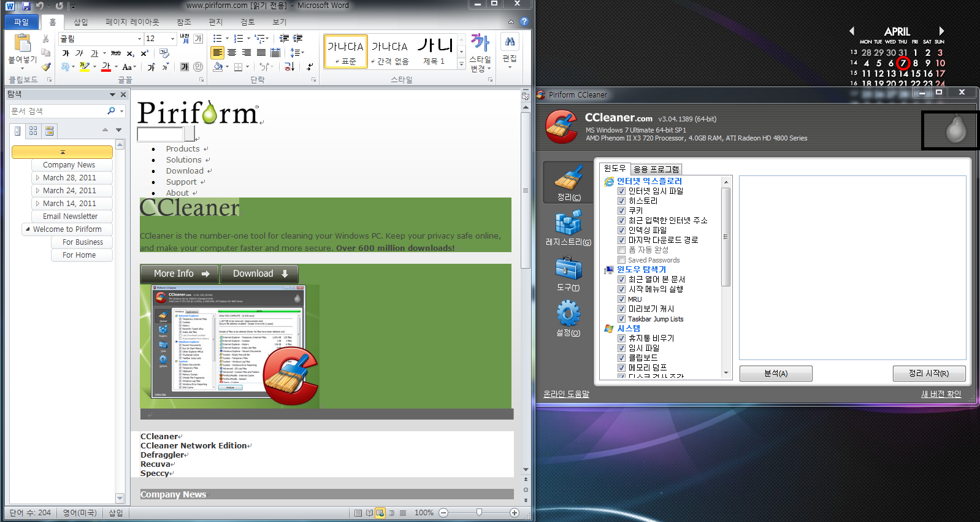This screenshot has height=522, width=980.
Task: Save the document with the floppy icon
Action: point(26,6)
